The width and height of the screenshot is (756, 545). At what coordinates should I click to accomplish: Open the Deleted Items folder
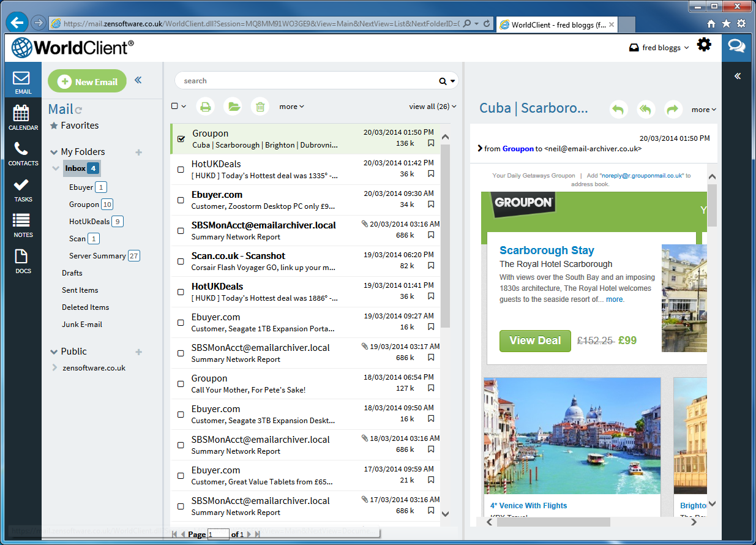pos(85,307)
